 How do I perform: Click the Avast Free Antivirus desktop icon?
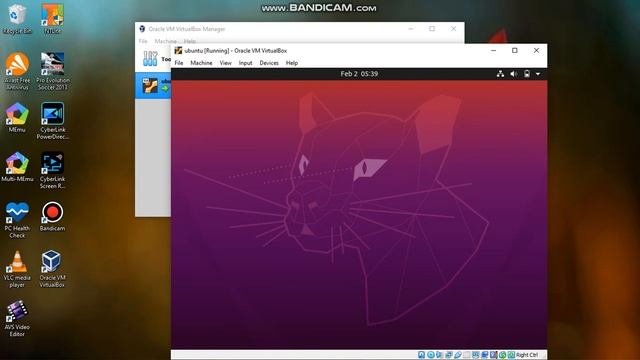pyautogui.click(x=17, y=71)
